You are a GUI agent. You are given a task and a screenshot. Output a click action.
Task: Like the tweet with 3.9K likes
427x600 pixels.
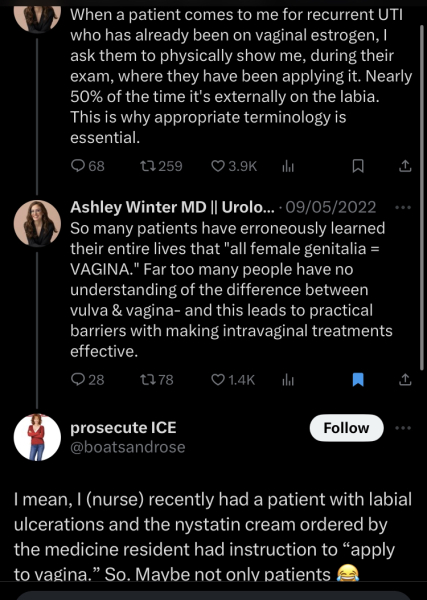[234, 166]
